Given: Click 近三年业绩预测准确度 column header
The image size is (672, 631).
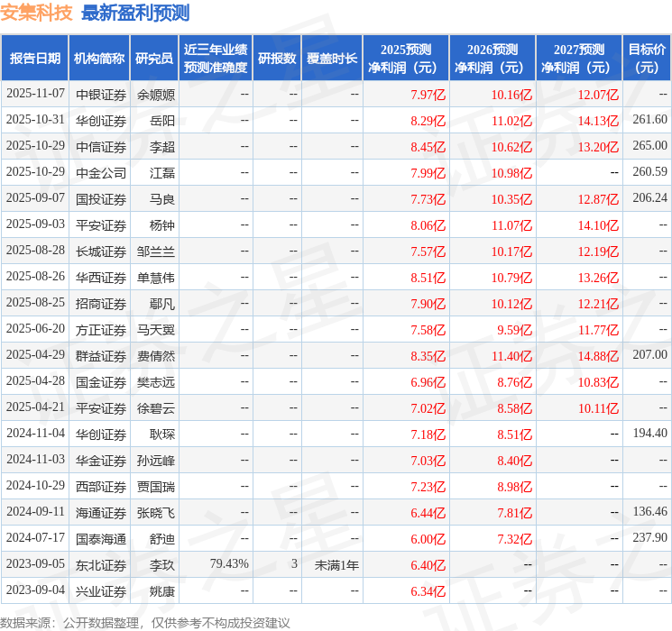Looking at the screenshot, I should [216, 59].
